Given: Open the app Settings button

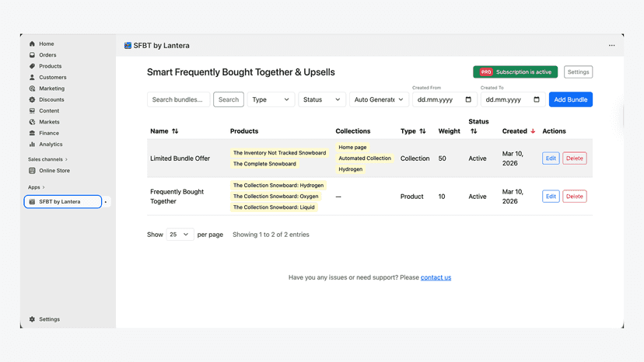Looking at the screenshot, I should pos(578,71).
